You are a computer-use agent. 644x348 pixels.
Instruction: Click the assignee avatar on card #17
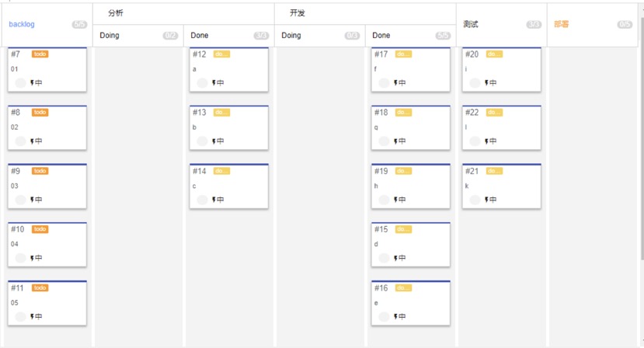coord(384,82)
